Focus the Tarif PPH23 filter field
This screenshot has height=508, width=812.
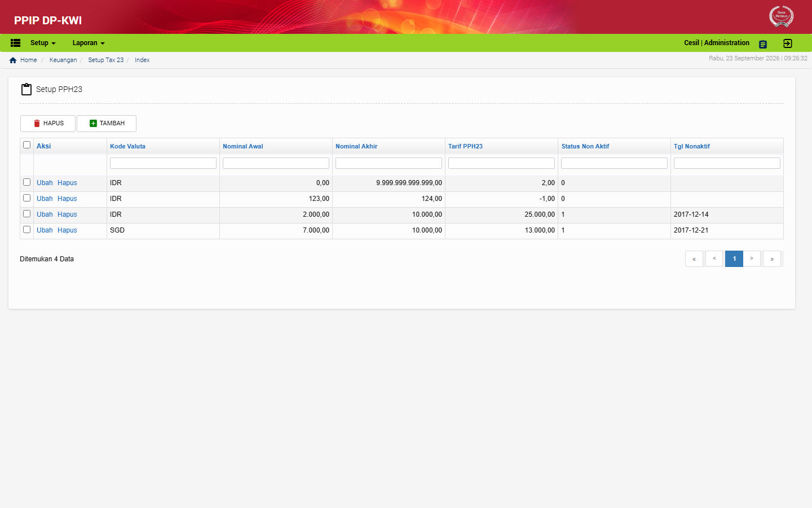click(501, 163)
